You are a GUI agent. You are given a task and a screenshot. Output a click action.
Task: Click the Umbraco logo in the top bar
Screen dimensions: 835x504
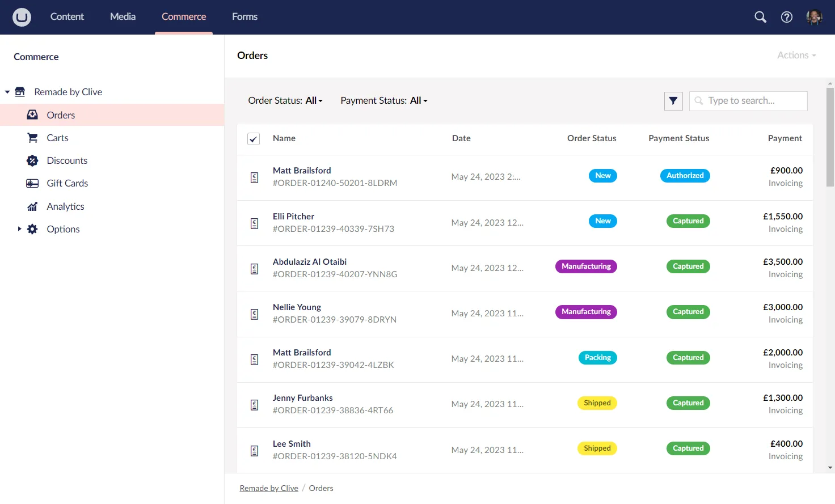[21, 17]
